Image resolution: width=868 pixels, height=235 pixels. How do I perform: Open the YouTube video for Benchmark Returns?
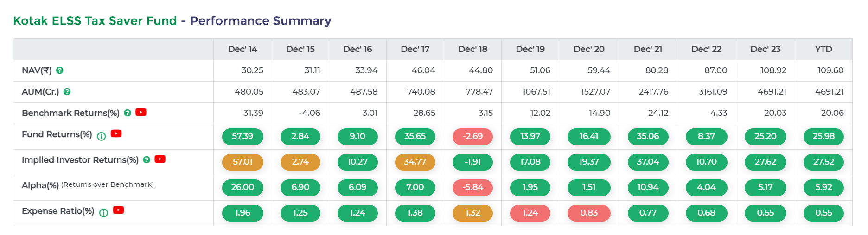141,112
